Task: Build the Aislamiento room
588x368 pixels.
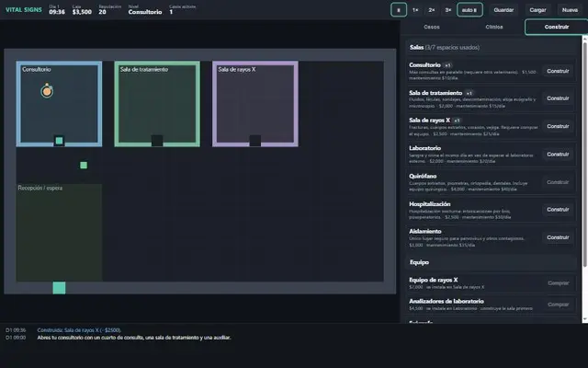Action: (558, 237)
